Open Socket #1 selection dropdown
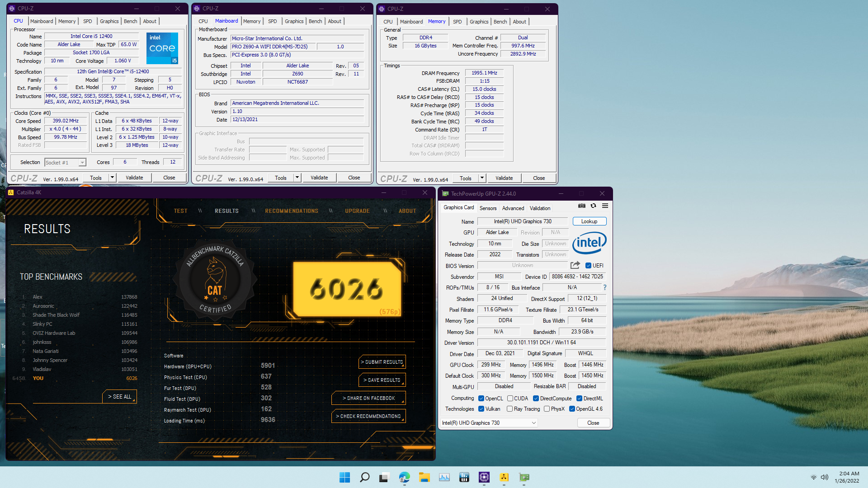The width and height of the screenshot is (868, 488). 65,163
